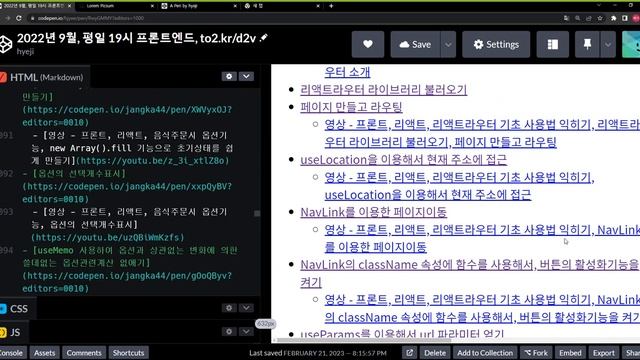
Task: Open the dropdown arrow next to Save
Action: pos(448,44)
